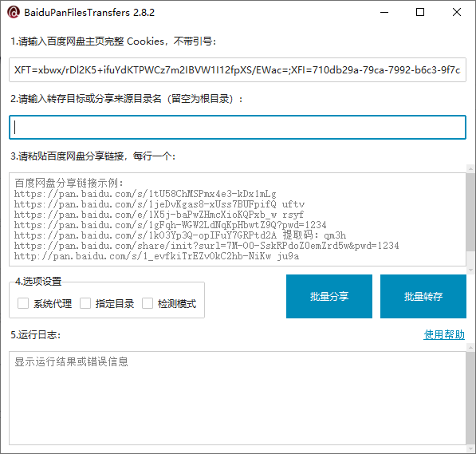Image resolution: width=476 pixels, height=454 pixels.
Task: Click the run log scrollbar up arrow
Action: point(471,347)
